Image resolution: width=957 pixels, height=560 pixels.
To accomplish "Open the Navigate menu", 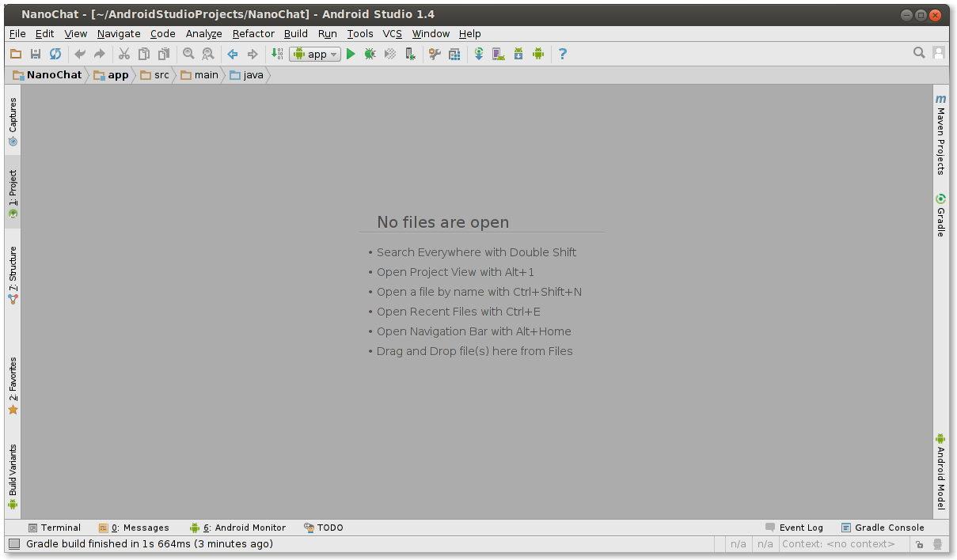I will (x=119, y=34).
